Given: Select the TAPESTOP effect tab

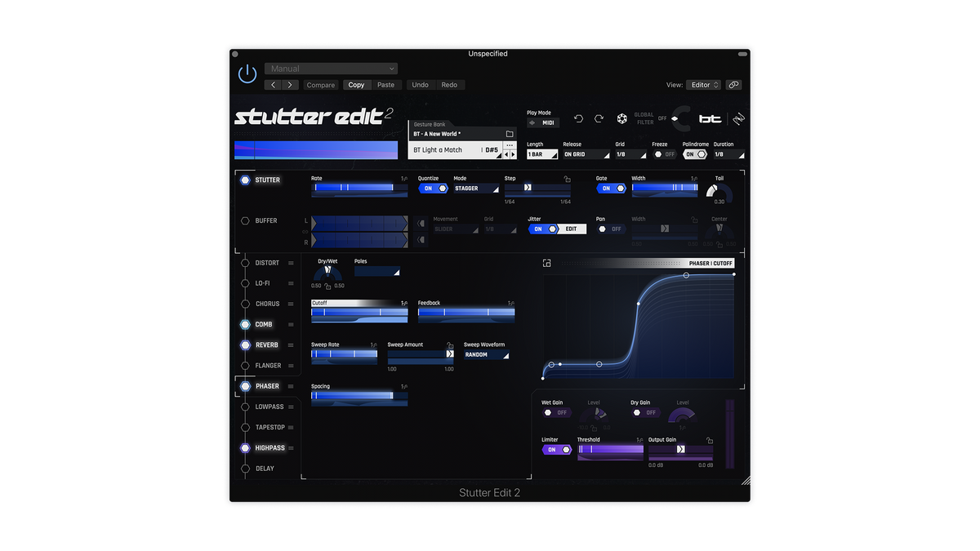Looking at the screenshot, I should coord(270,428).
